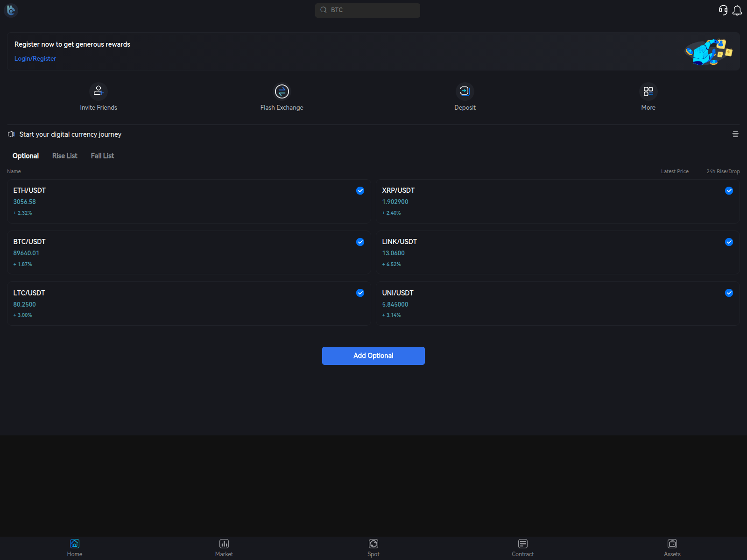Open customer support headset icon
The width and height of the screenshot is (747, 560).
click(722, 10)
